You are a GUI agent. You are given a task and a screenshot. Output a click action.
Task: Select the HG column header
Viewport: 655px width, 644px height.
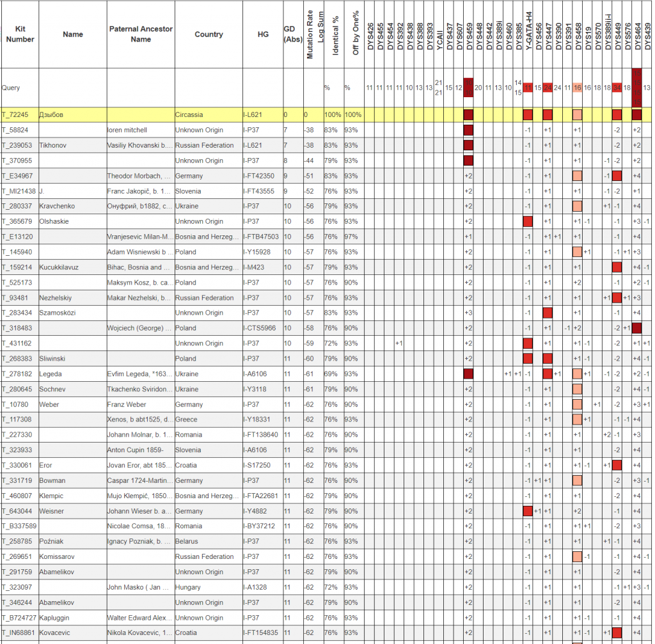[x=263, y=35]
